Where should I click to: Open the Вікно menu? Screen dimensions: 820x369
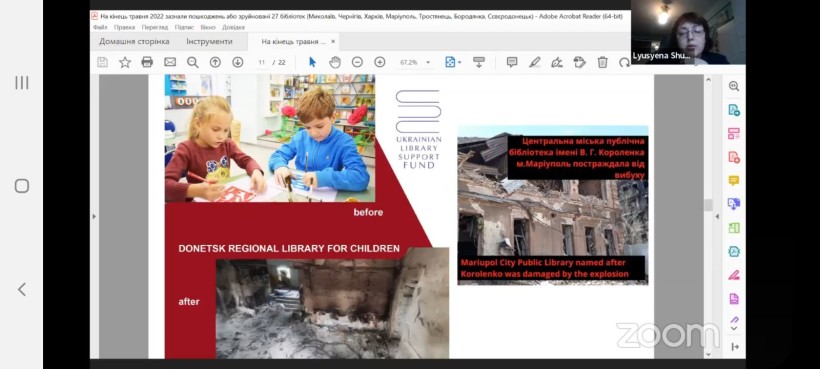(x=208, y=27)
